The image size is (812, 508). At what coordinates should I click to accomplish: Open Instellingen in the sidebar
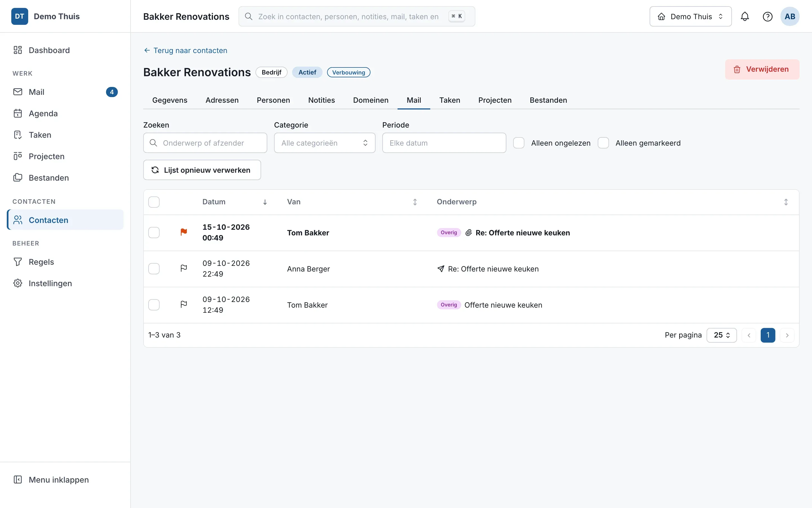65,283
